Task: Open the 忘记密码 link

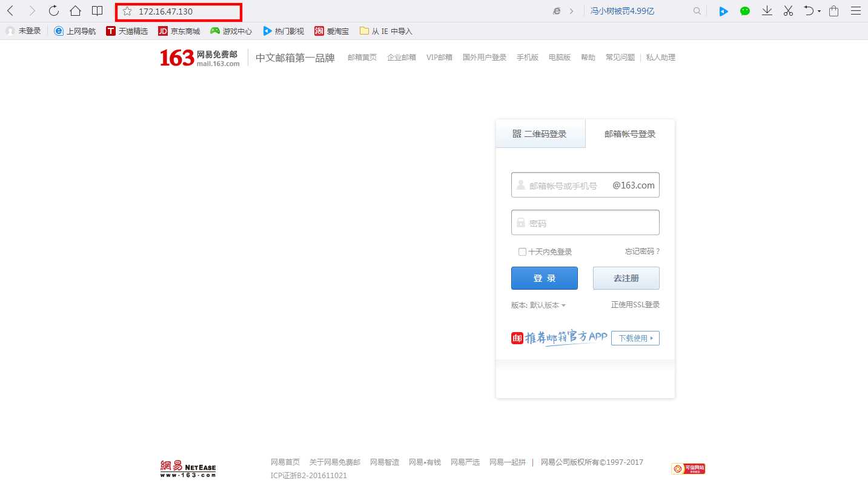Action: [x=641, y=251]
